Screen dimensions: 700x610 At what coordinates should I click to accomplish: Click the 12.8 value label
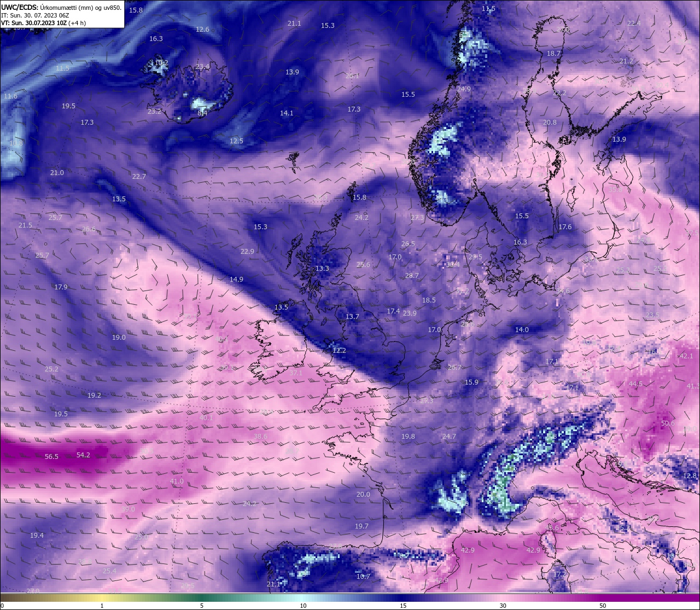(690, 476)
